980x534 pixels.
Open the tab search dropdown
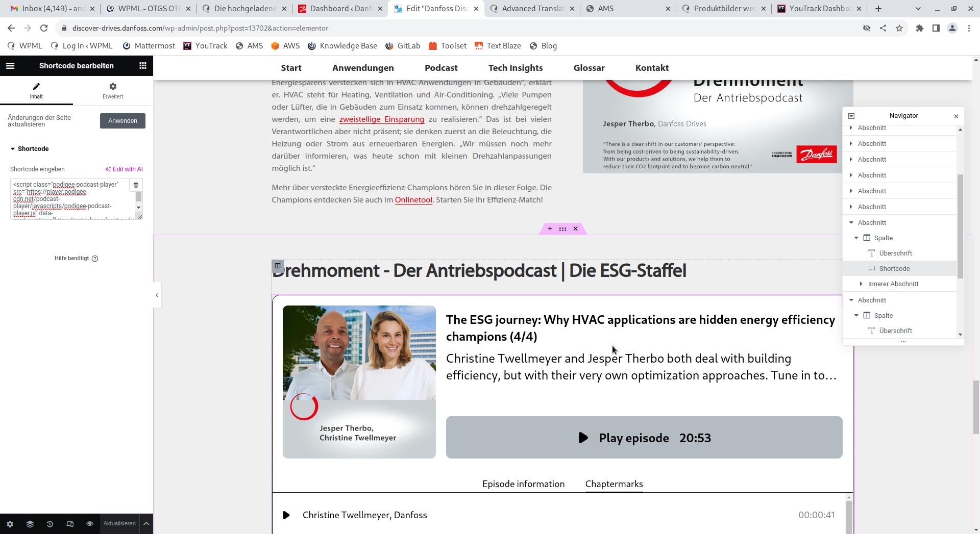[918, 9]
